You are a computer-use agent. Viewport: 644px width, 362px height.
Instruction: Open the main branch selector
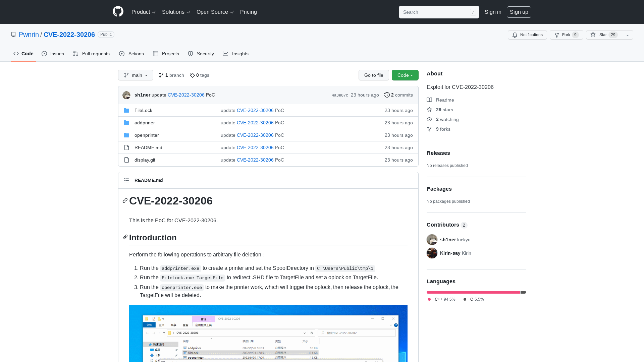click(136, 75)
